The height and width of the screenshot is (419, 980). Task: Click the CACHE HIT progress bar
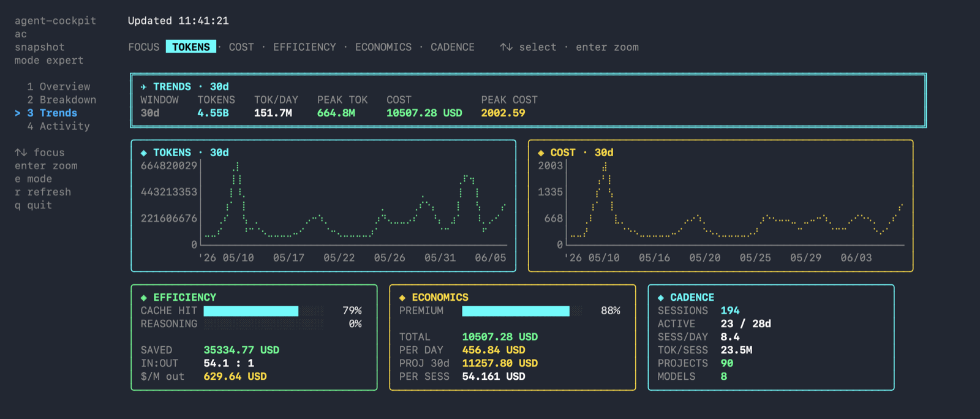click(263, 311)
